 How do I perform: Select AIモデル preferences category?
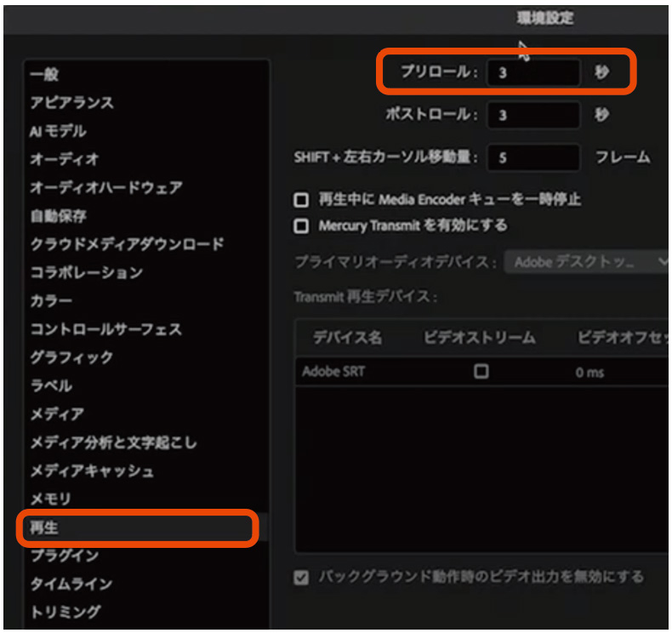point(58,131)
